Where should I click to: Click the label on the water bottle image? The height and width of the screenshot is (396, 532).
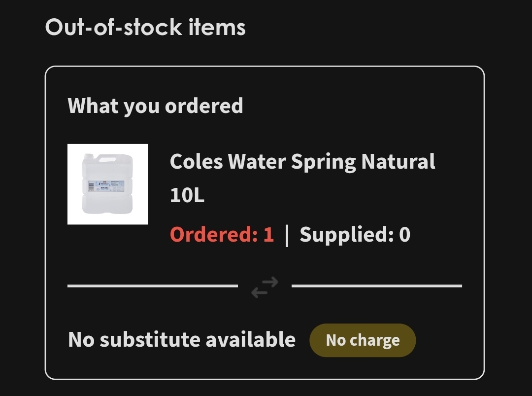click(106, 185)
